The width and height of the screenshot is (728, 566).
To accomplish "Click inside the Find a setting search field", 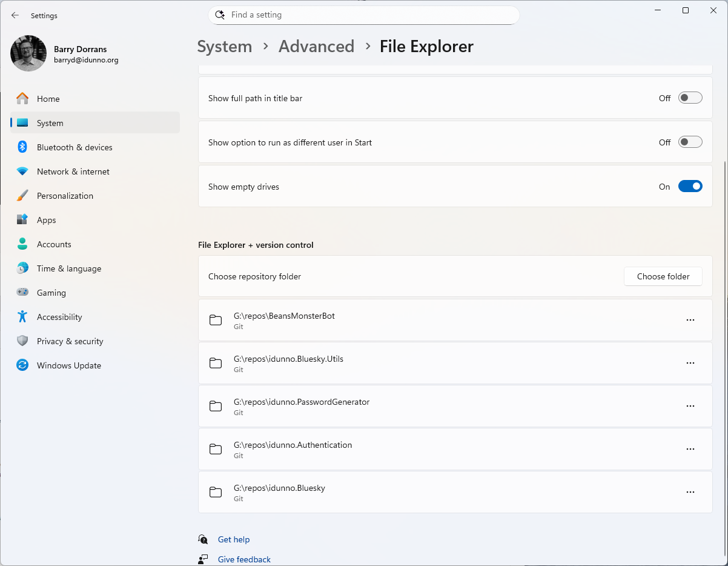I will pos(363,15).
